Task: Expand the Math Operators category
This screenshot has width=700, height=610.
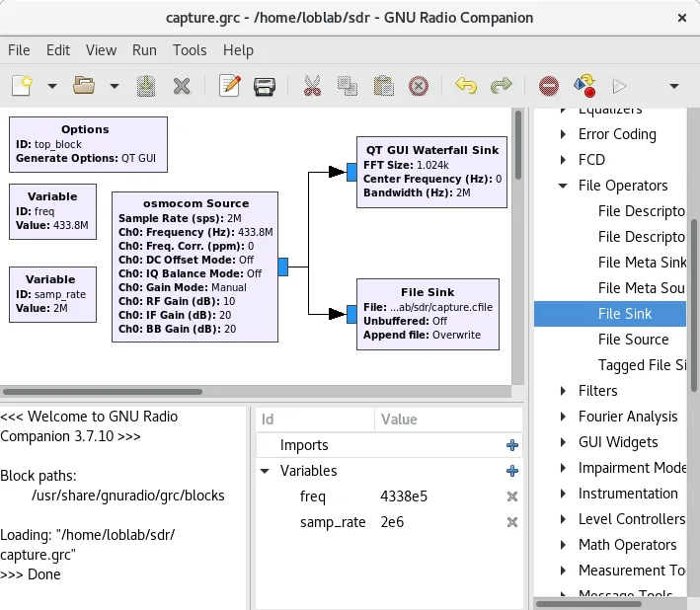Action: pos(563,545)
